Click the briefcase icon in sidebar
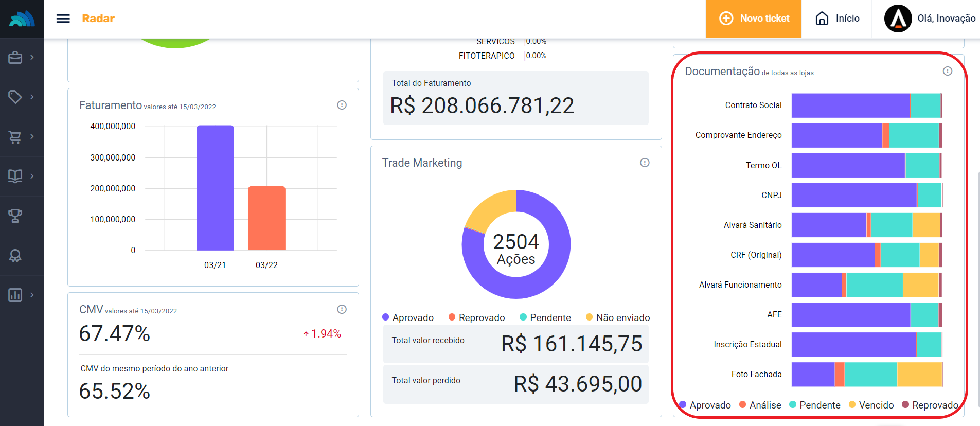980x426 pixels. point(15,58)
